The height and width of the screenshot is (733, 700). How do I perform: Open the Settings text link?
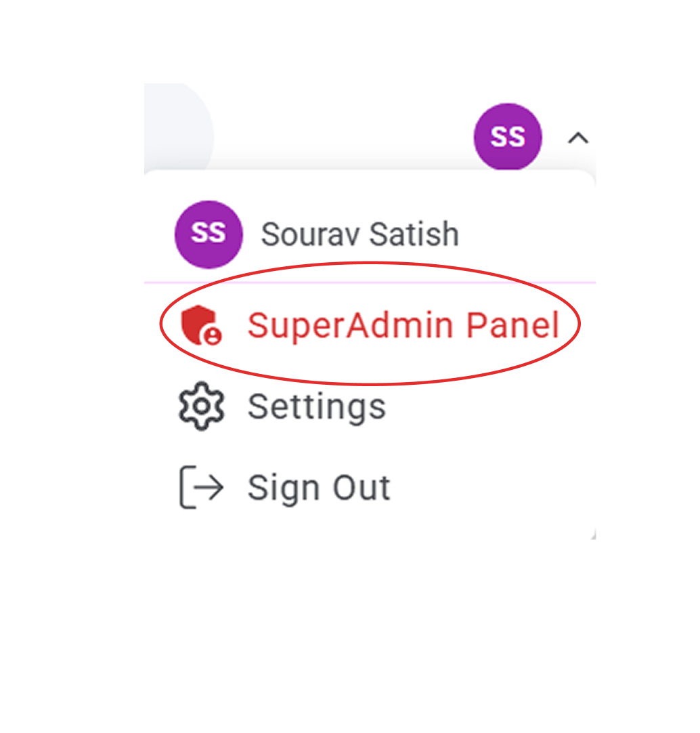317,406
